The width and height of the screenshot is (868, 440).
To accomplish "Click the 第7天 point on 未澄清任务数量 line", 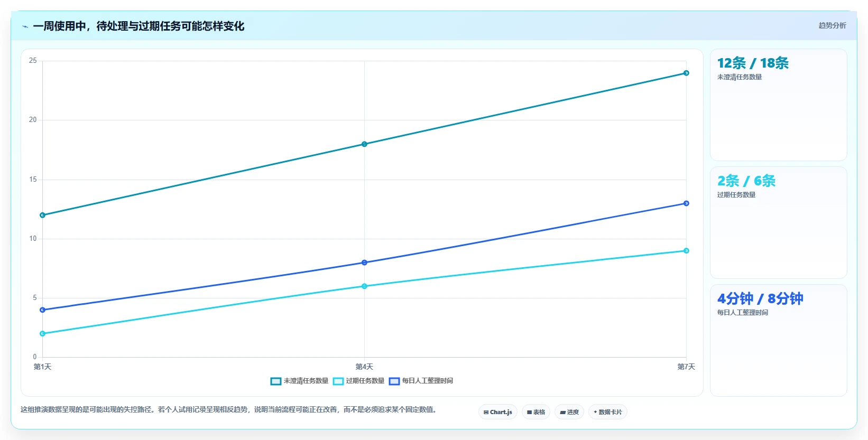I will pyautogui.click(x=686, y=73).
